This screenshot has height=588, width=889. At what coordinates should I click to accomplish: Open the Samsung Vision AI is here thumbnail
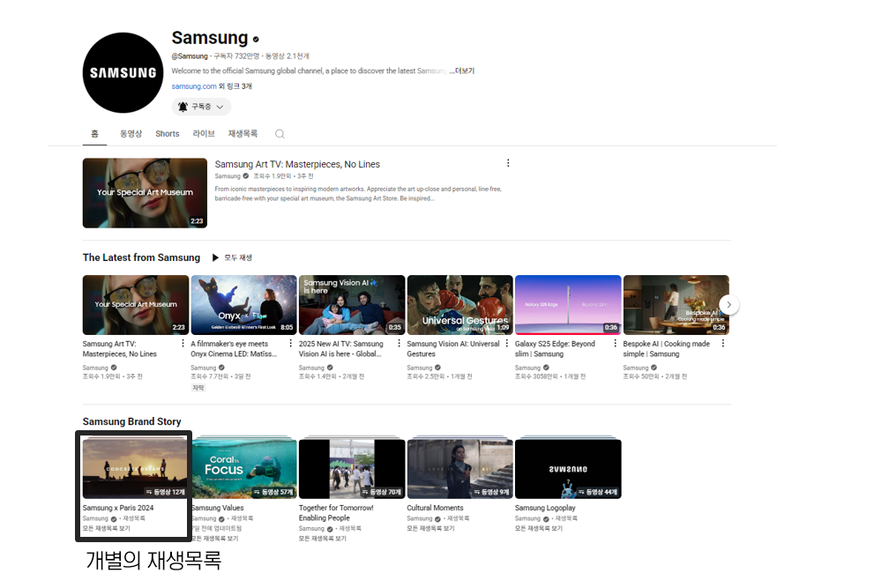(x=352, y=305)
